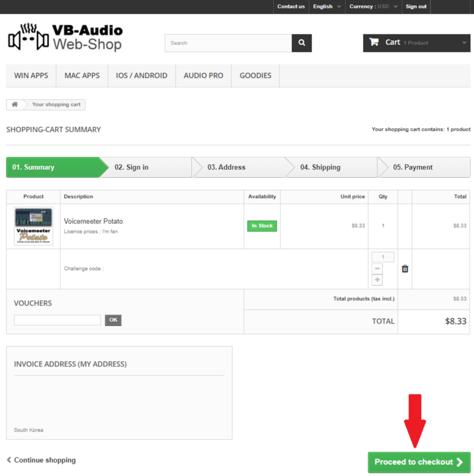Focus the quantity input field
This screenshot has width=474, height=476.
[383, 257]
